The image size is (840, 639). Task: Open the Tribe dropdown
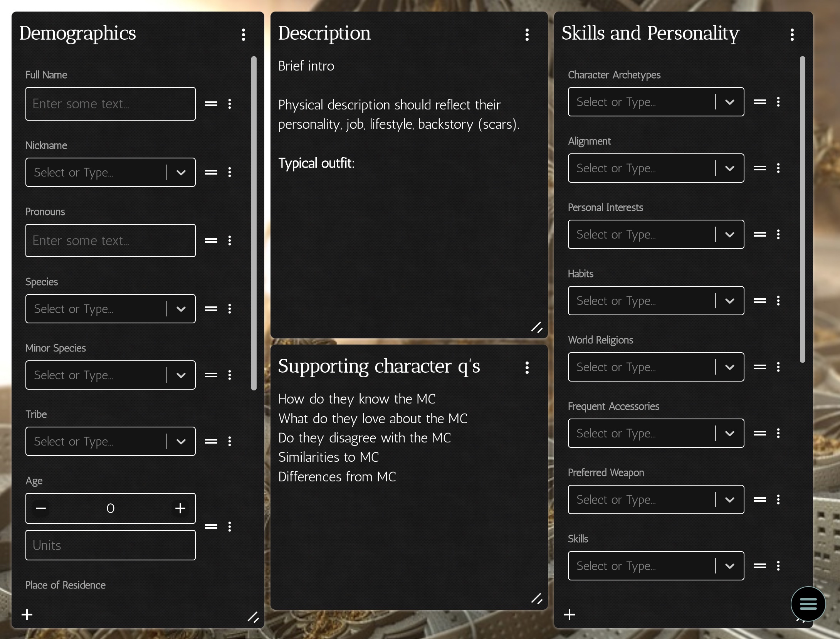pos(181,441)
